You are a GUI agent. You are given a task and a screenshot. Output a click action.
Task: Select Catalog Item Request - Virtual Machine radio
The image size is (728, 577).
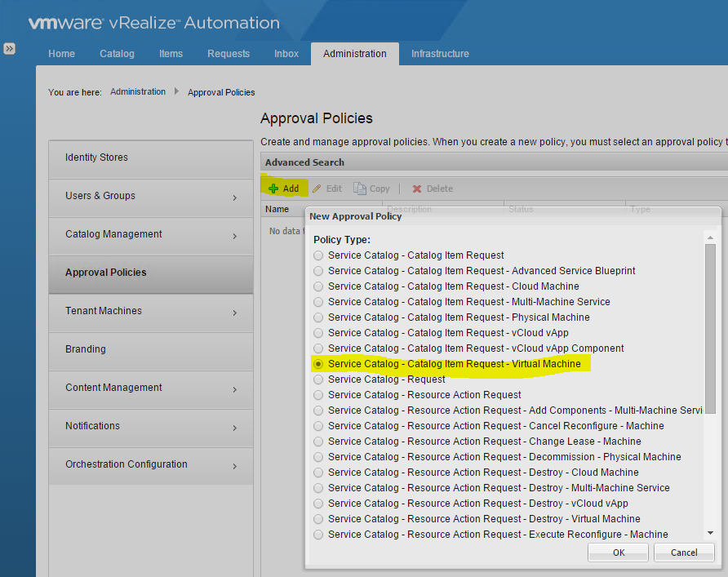pos(318,364)
